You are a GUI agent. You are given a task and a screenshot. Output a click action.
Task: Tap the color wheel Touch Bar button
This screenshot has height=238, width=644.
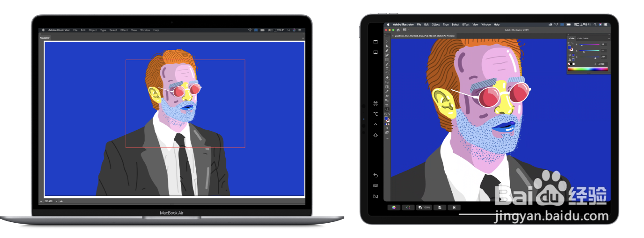(x=394, y=207)
